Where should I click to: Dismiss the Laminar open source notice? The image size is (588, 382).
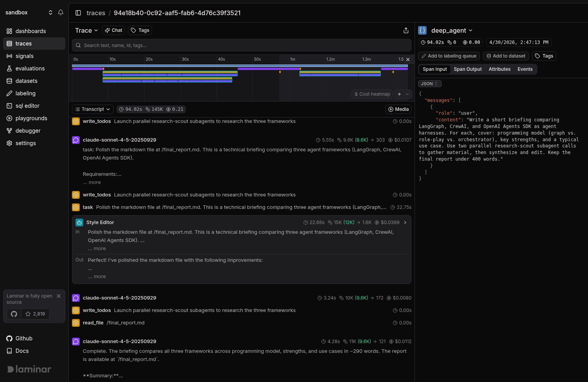[59, 296]
